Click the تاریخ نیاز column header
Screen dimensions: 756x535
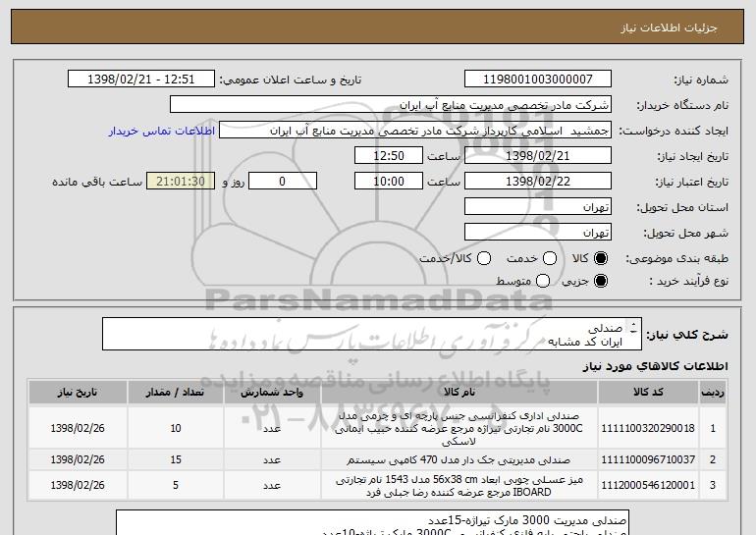(x=78, y=392)
